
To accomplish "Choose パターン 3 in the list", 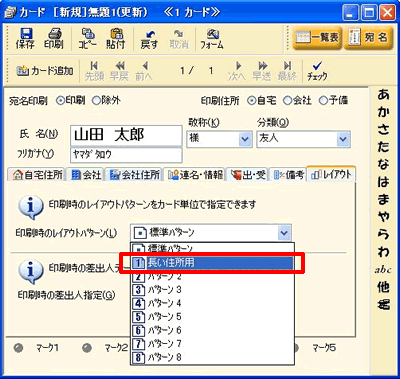I will pos(212,290).
